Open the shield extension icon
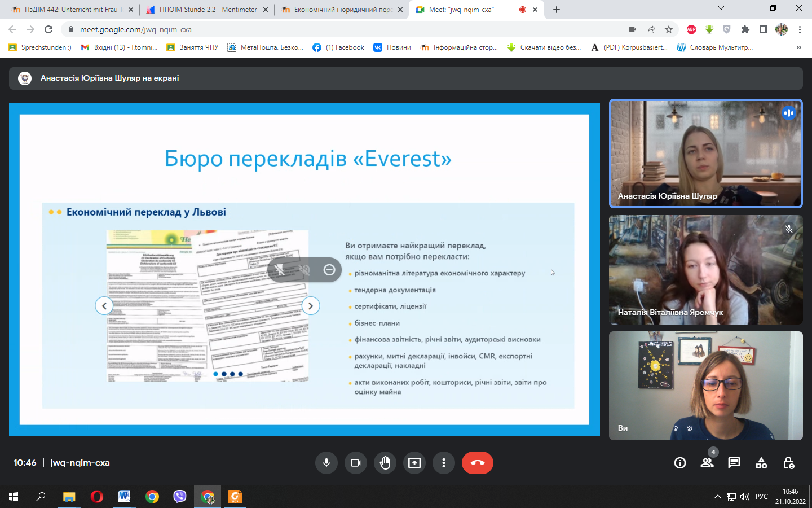 pos(727,29)
